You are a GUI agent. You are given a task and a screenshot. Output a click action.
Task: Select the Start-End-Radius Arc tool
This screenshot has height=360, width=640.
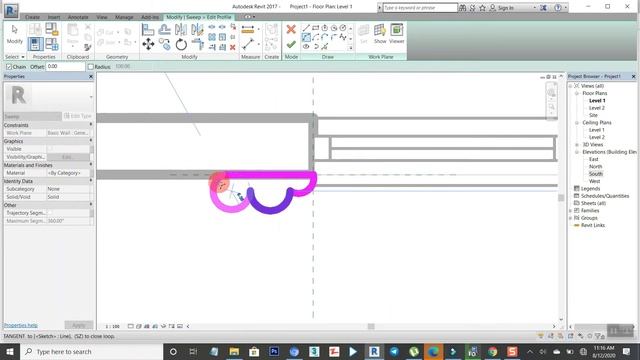coord(306,38)
